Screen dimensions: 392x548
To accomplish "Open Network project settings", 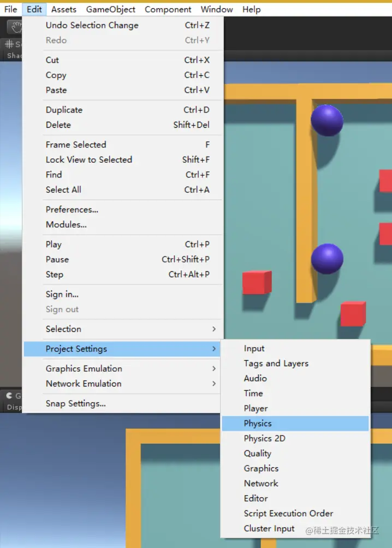I will click(x=295, y=484).
